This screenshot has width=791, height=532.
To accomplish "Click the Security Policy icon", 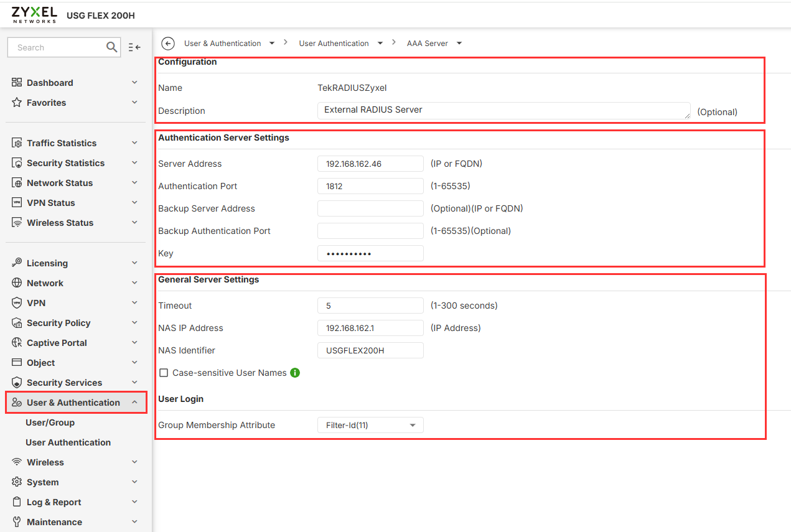I will point(17,323).
